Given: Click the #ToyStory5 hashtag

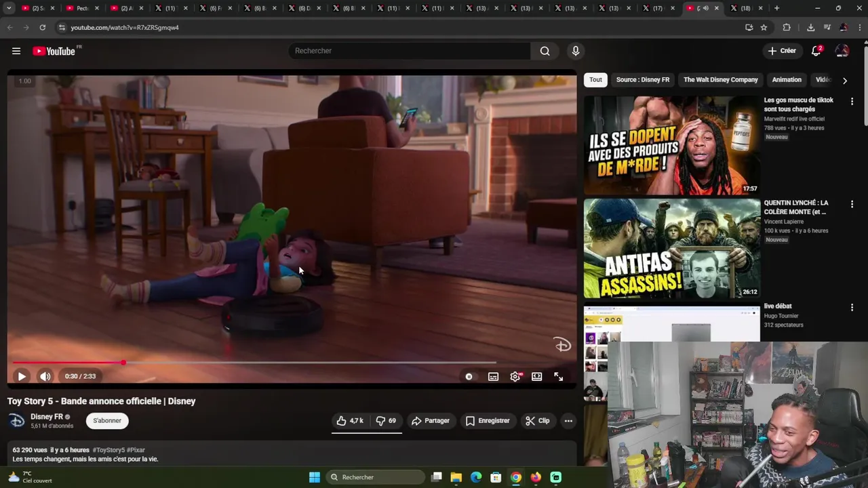Looking at the screenshot, I should [x=108, y=450].
